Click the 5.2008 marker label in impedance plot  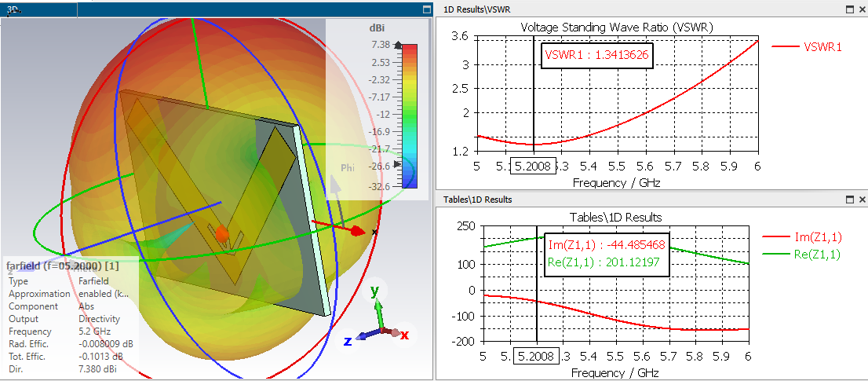point(536,356)
